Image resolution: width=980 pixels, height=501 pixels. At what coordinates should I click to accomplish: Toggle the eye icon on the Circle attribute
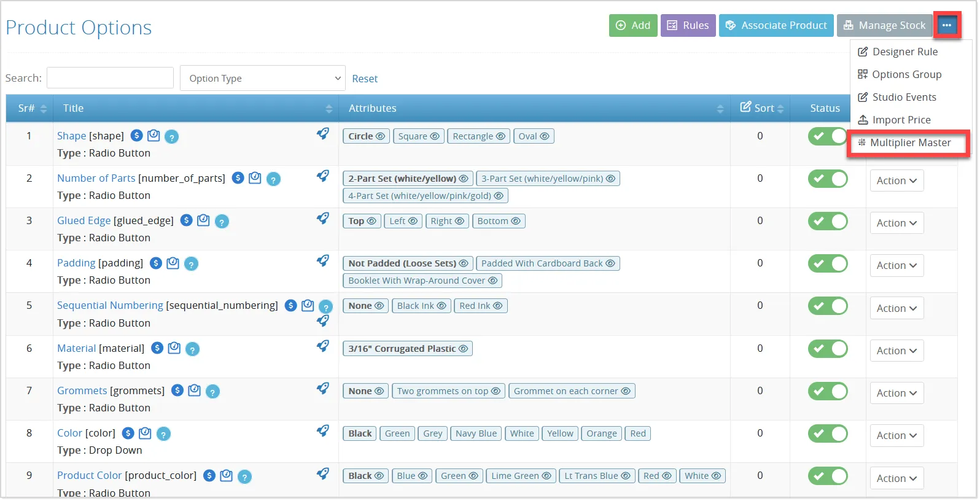click(380, 136)
